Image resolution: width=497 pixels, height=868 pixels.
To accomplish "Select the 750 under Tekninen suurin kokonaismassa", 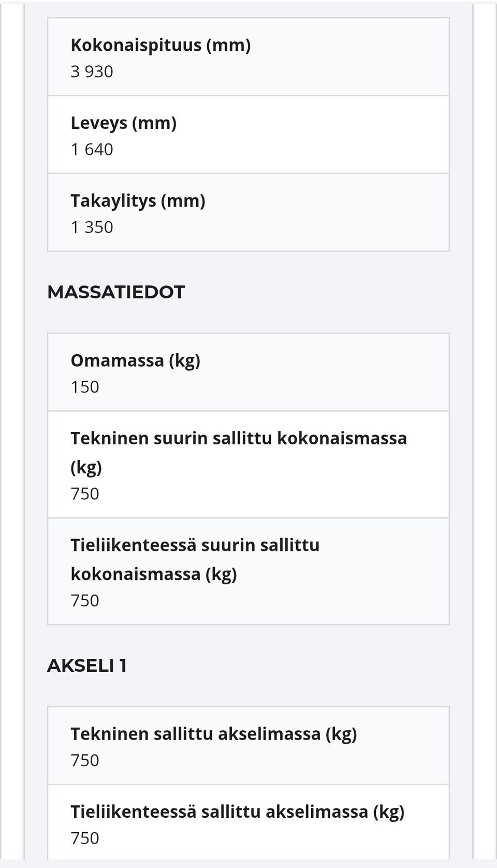I will coord(85,494).
